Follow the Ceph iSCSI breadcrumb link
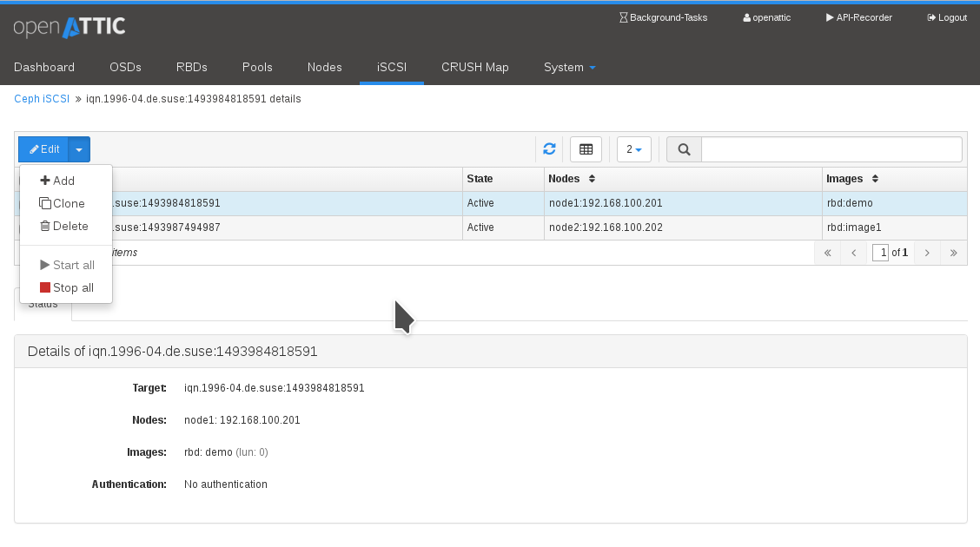 click(42, 99)
